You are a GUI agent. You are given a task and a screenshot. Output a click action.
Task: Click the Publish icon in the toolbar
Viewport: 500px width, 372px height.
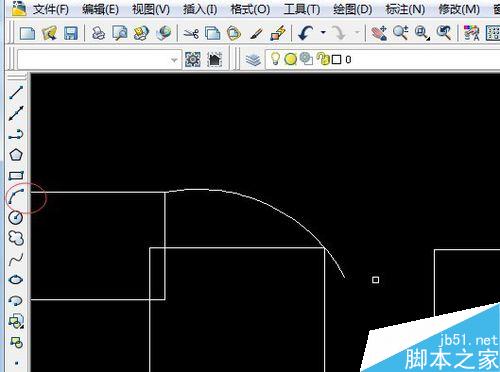[x=141, y=33]
